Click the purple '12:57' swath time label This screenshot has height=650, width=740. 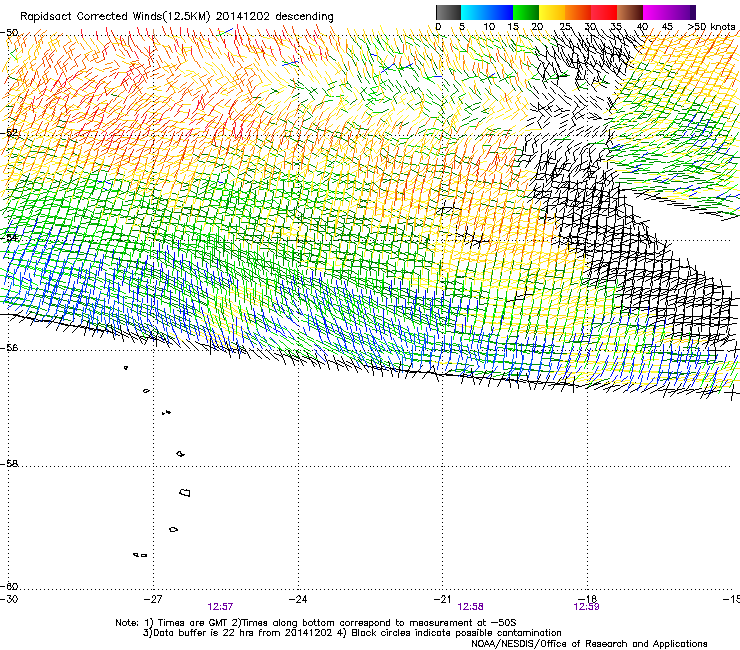pos(220,607)
